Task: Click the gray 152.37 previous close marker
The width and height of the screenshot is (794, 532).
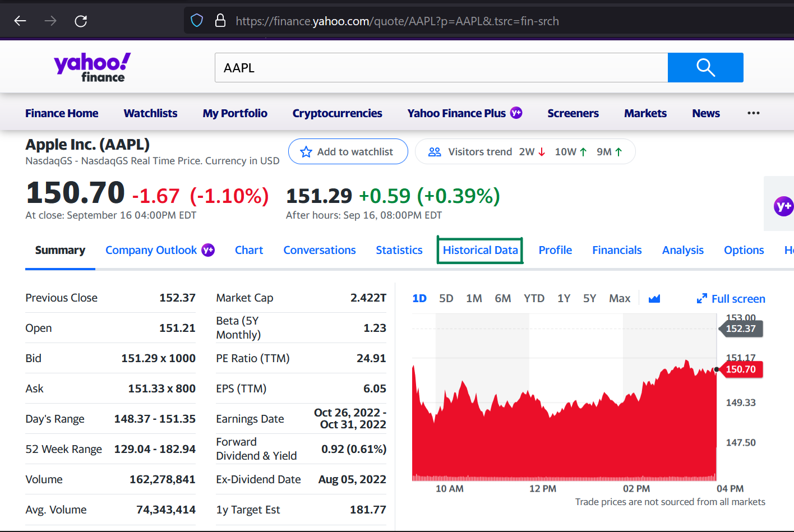Action: coord(741,329)
